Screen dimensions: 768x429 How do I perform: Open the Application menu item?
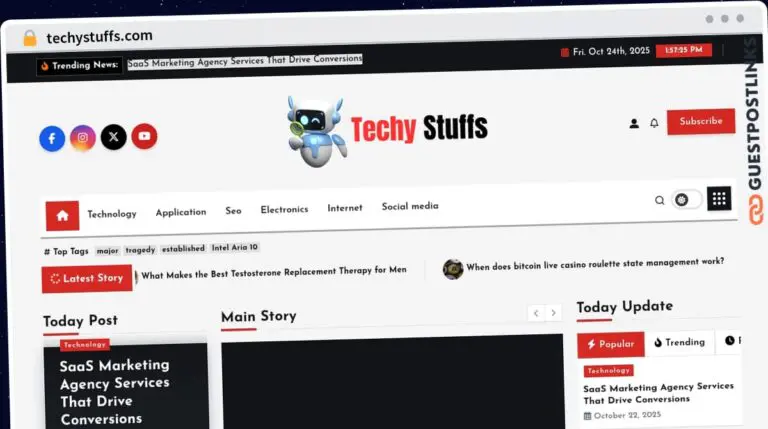coord(181,212)
